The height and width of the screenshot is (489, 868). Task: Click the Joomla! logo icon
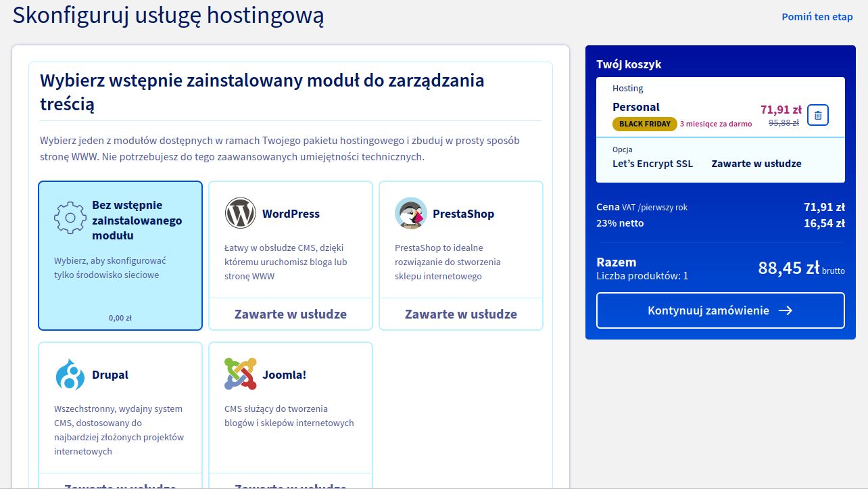(241, 374)
